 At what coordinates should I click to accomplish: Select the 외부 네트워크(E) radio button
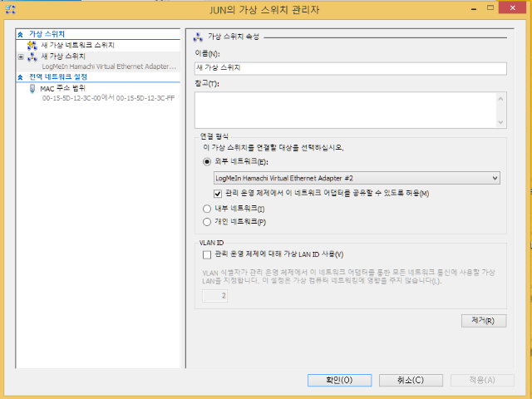pyautogui.click(x=207, y=162)
